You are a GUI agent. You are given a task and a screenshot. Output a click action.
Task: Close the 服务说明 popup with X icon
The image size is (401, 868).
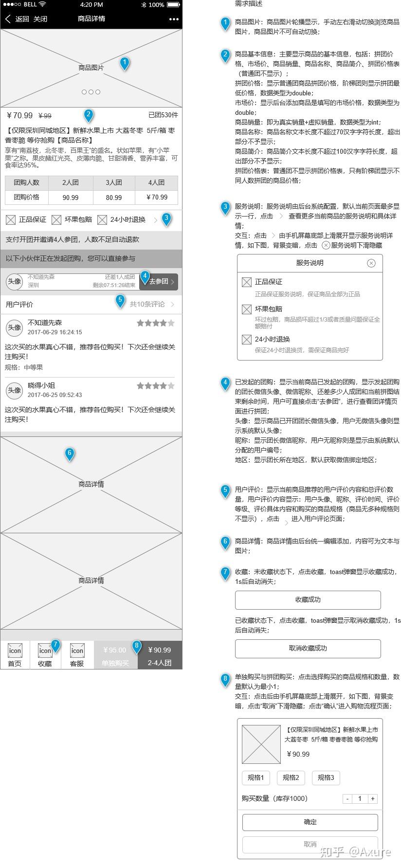371,263
